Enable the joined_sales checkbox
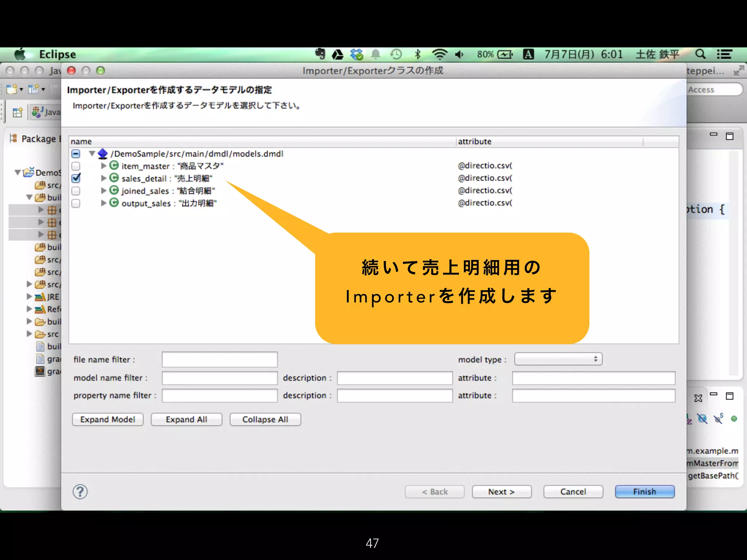 point(76,191)
